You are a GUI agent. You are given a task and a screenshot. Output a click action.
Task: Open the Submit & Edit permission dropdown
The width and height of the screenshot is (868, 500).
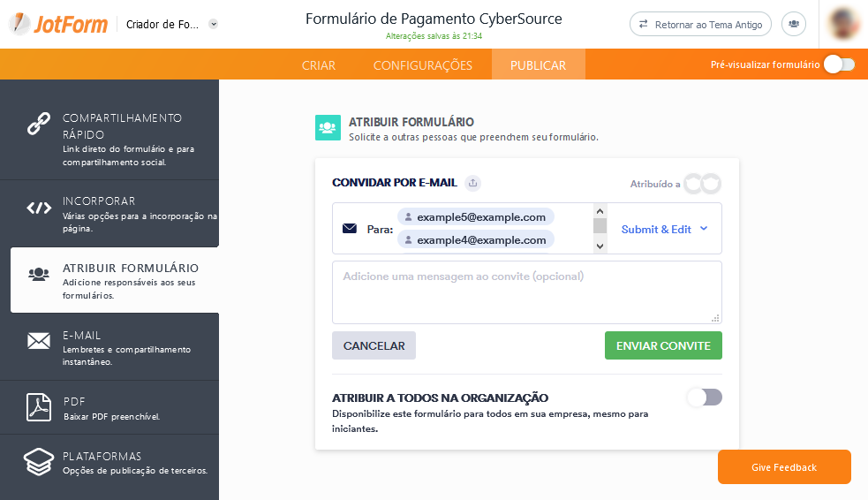pos(664,229)
